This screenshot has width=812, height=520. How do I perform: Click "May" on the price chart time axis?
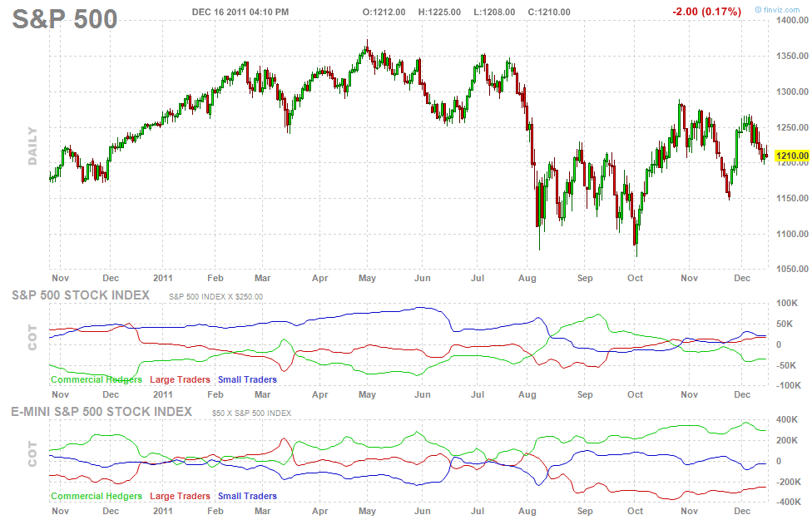(367, 278)
